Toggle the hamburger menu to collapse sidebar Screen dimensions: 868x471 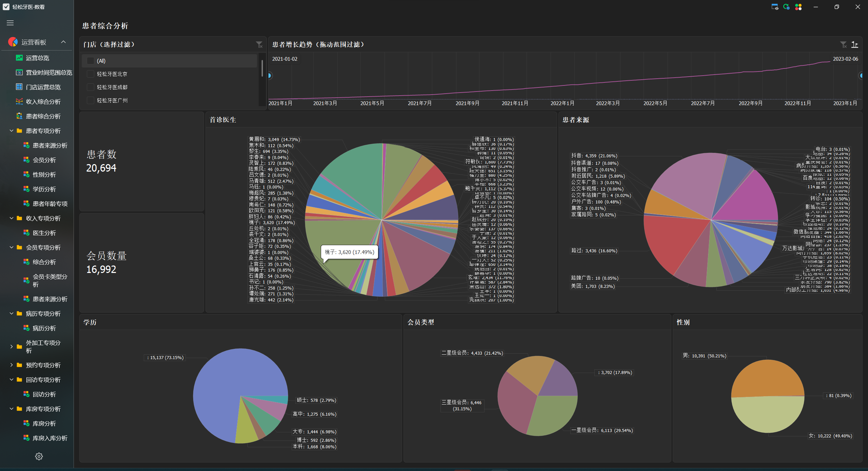coord(10,23)
